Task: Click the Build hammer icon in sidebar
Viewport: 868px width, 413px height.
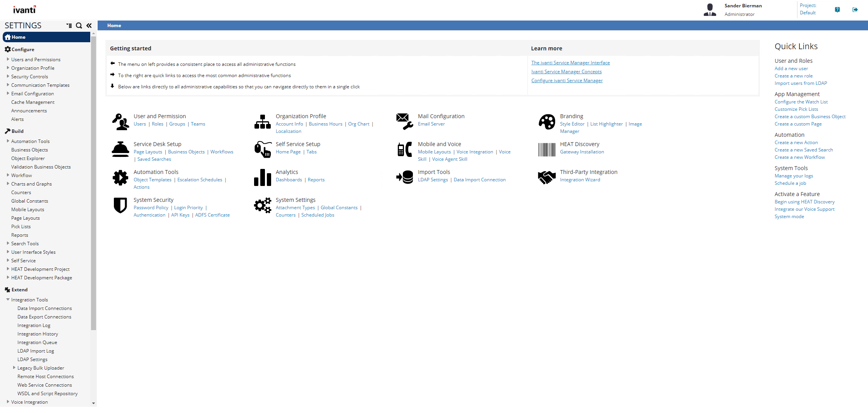Action: [7, 131]
